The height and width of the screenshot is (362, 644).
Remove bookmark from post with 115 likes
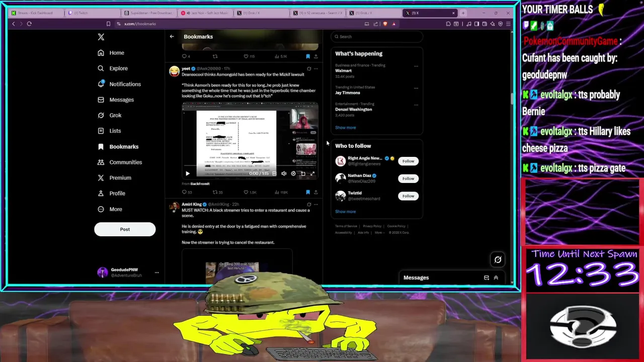click(x=308, y=56)
